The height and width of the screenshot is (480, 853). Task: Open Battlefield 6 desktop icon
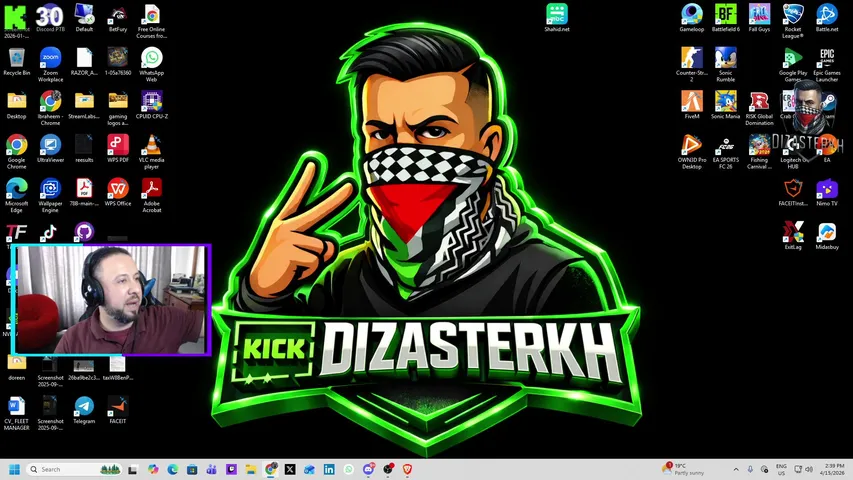pyautogui.click(x=725, y=18)
